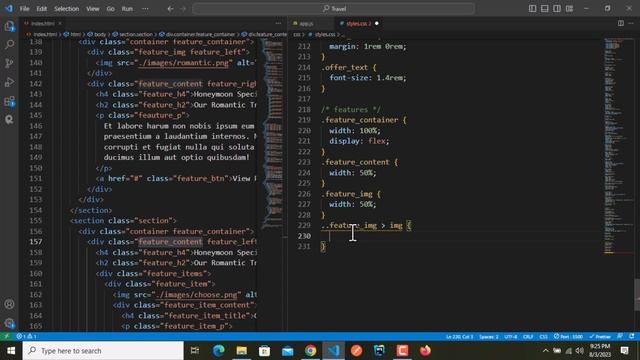Viewport: 640px width, 360px height.
Task: Switch to the styles.css tab
Action: pos(358,23)
